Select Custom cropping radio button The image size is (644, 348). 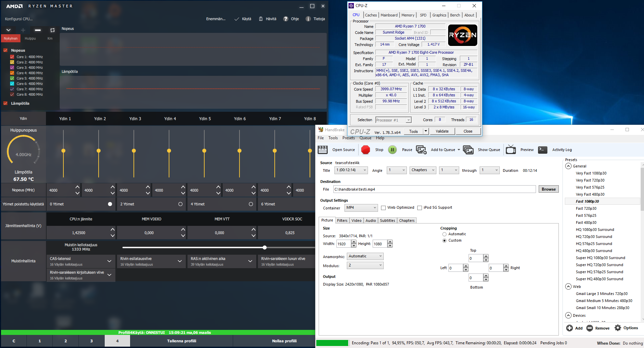point(444,241)
